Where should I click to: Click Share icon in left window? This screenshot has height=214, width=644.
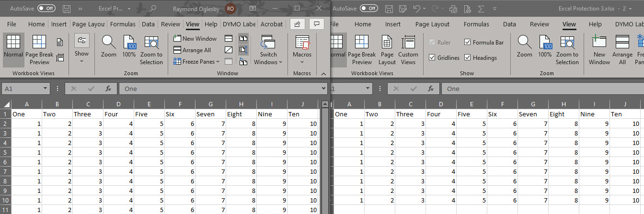tap(297, 24)
